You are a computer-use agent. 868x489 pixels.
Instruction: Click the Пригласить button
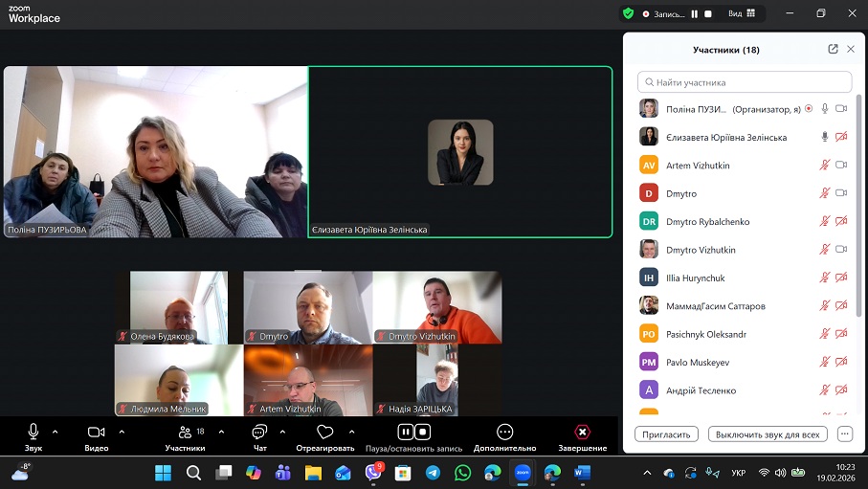(x=666, y=433)
